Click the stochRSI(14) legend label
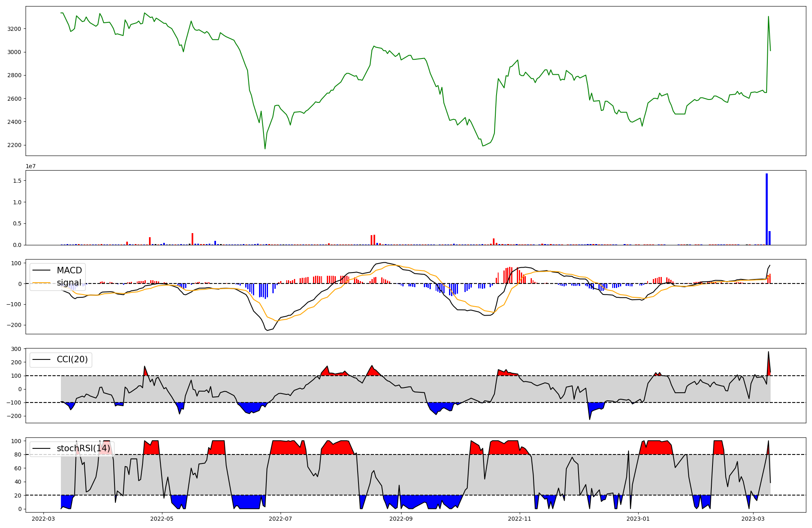 [x=83, y=448]
